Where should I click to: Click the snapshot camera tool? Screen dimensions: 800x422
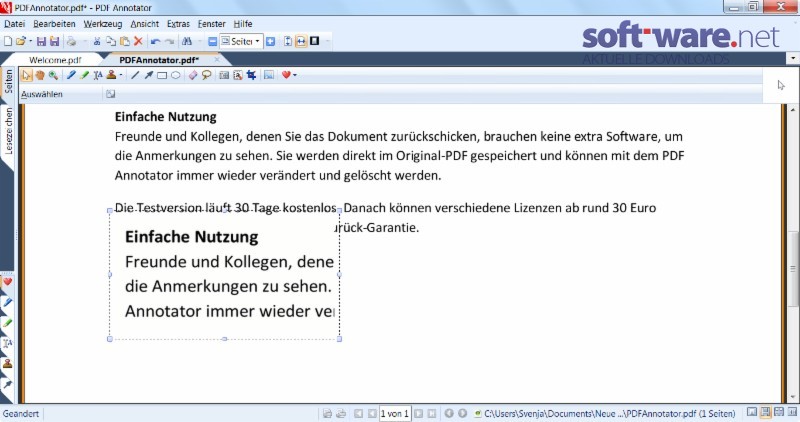pyautogui.click(x=224, y=76)
